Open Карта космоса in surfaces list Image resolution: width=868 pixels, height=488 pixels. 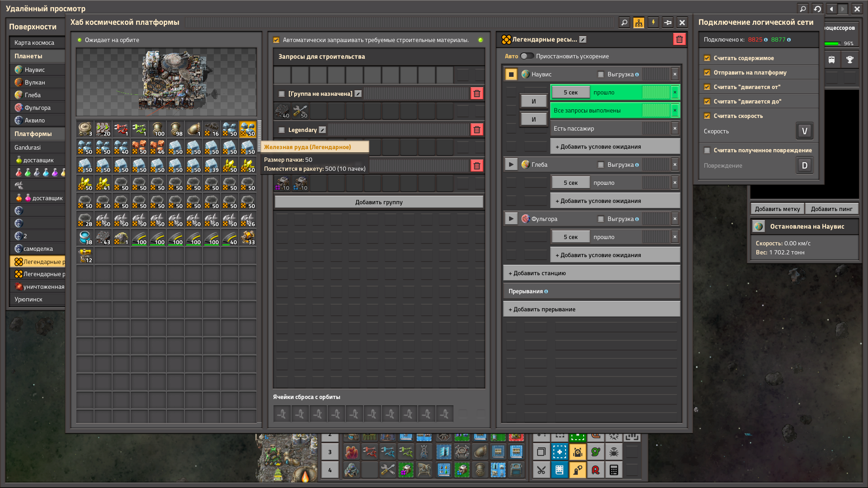click(34, 42)
